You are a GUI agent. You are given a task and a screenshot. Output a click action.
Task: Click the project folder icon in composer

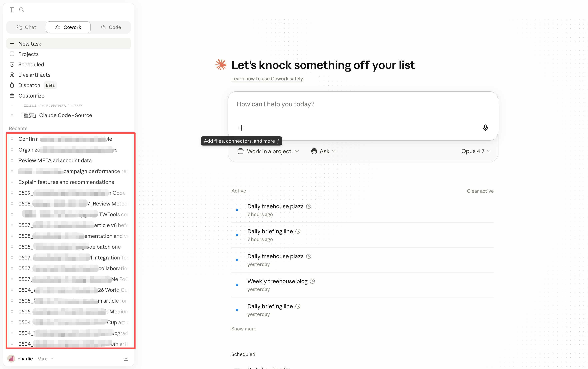coord(241,151)
